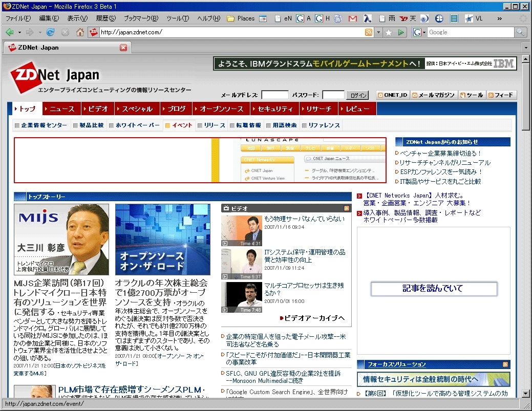This screenshot has width=532, height=411.
Task: Open the Places bookmark folder
Action: coord(241,18)
